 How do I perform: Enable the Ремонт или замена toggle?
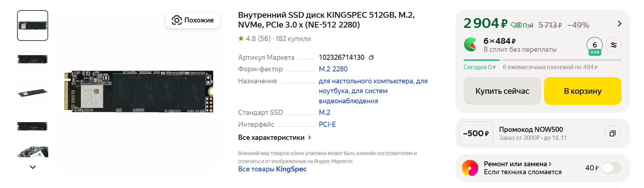click(x=611, y=168)
